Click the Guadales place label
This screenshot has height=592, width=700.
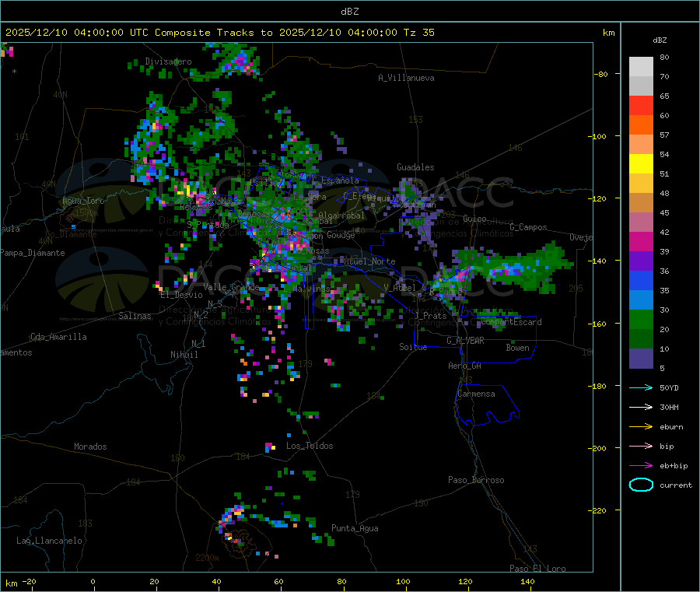(x=415, y=167)
